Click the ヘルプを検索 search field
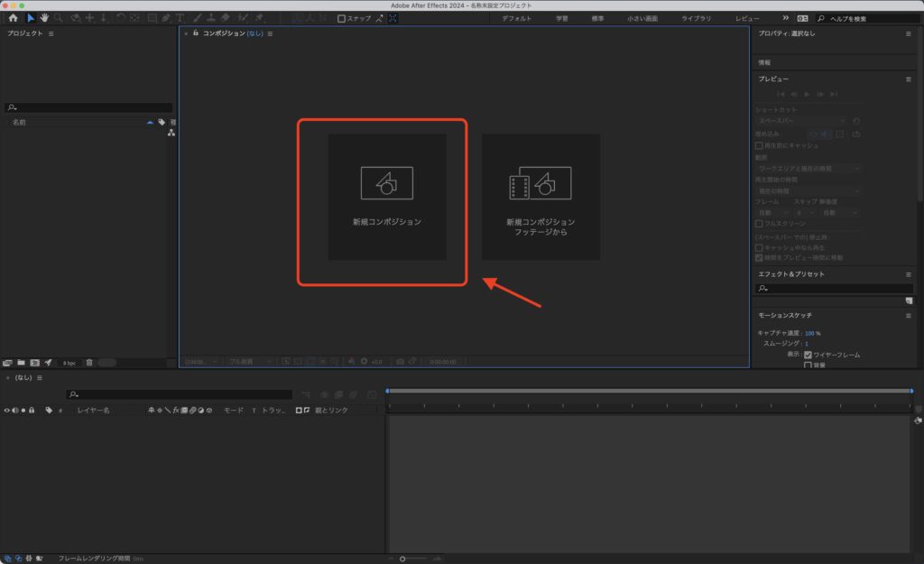Viewport: 924px width, 564px height. (x=868, y=19)
